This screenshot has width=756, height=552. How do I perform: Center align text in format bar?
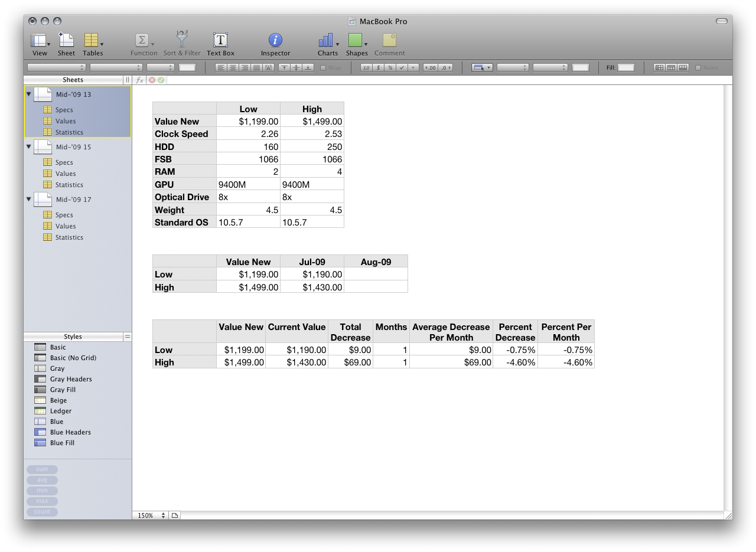tap(233, 68)
